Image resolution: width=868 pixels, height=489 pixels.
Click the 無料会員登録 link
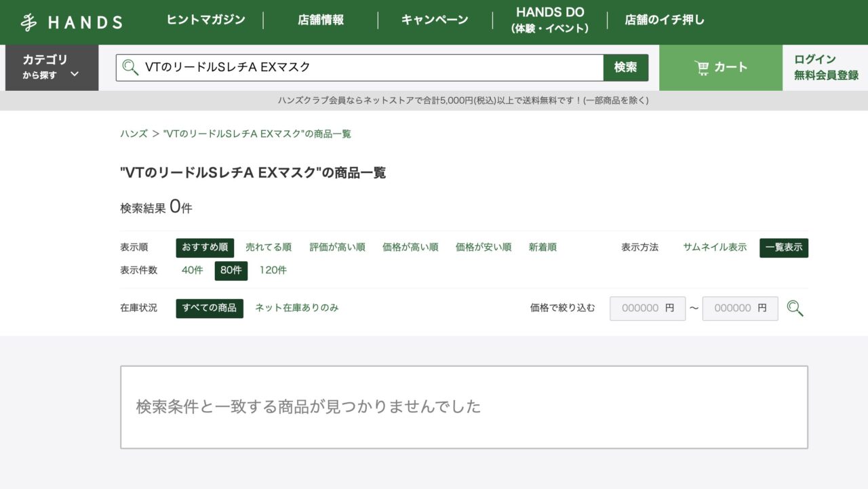(x=827, y=75)
